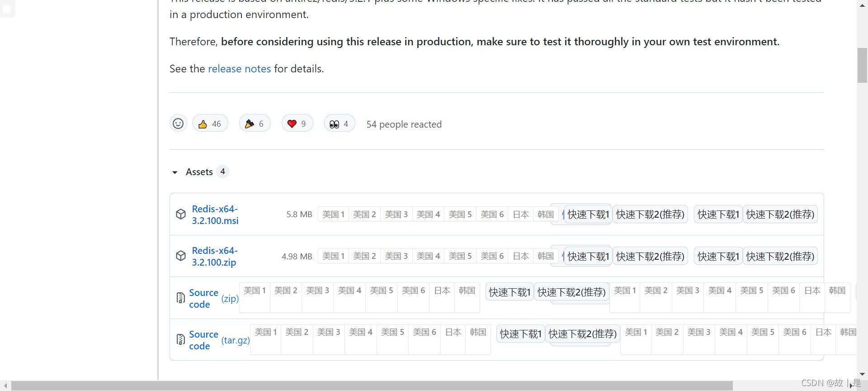Select first 韩国 mirror for Source code (tar.gz)
This screenshot has width=868, height=391.
pyautogui.click(x=478, y=332)
